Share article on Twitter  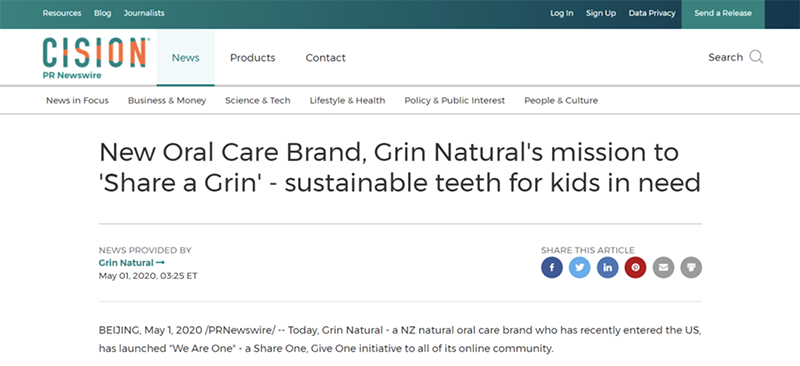tap(580, 267)
